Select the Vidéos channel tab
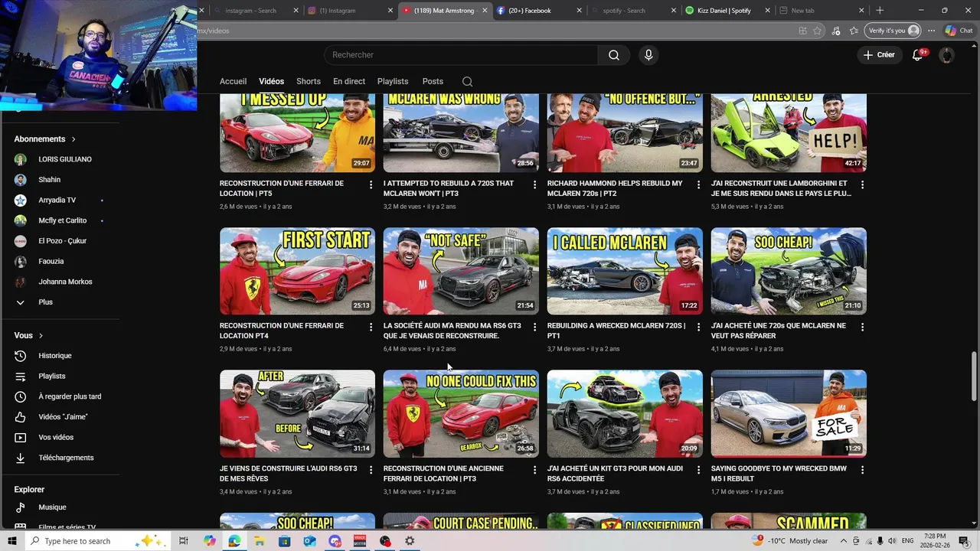The image size is (980, 551). [271, 81]
